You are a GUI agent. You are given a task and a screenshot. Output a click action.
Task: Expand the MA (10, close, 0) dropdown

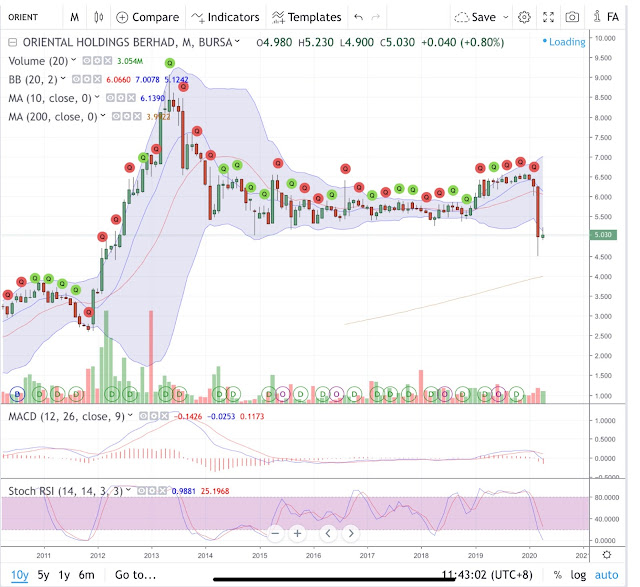97,97
